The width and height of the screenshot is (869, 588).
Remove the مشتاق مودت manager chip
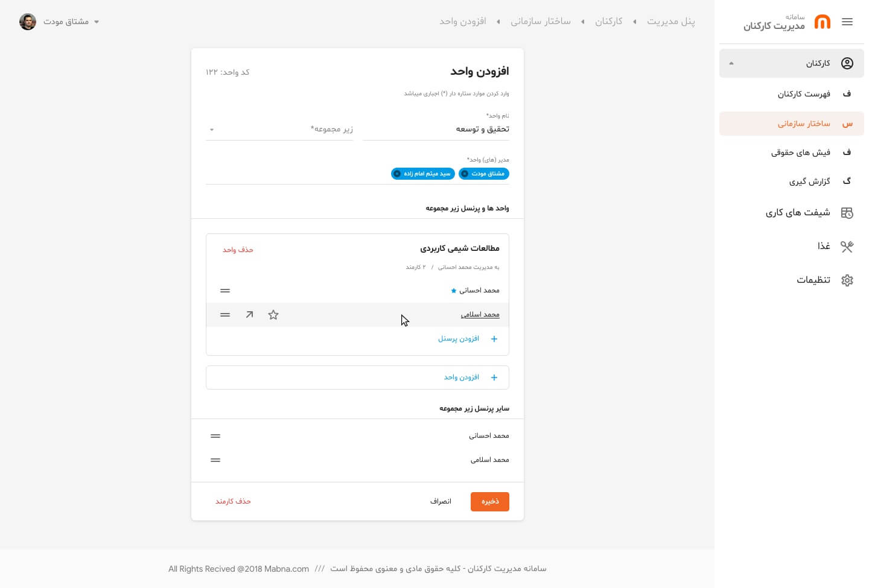pyautogui.click(x=464, y=174)
